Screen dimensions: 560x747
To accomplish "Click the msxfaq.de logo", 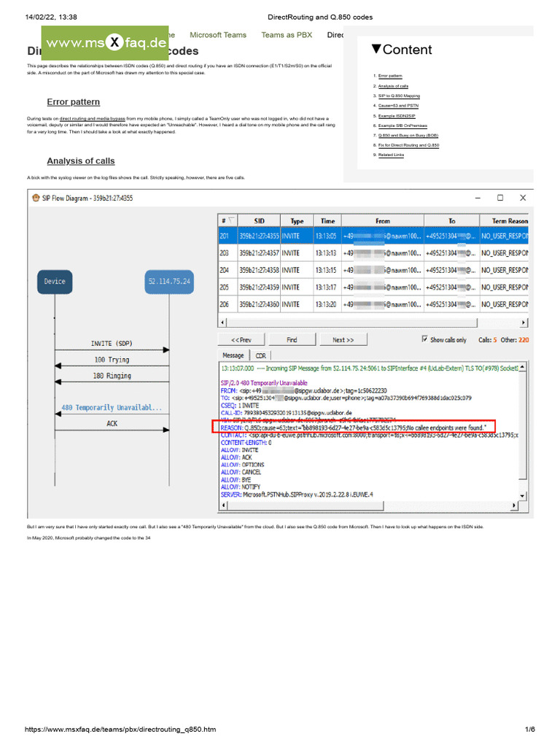I will (105, 43).
